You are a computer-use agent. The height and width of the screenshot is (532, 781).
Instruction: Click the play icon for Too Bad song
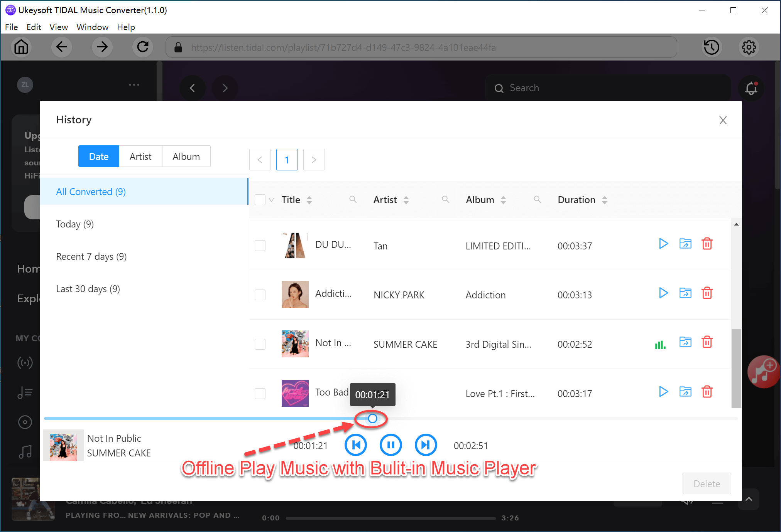[663, 393]
